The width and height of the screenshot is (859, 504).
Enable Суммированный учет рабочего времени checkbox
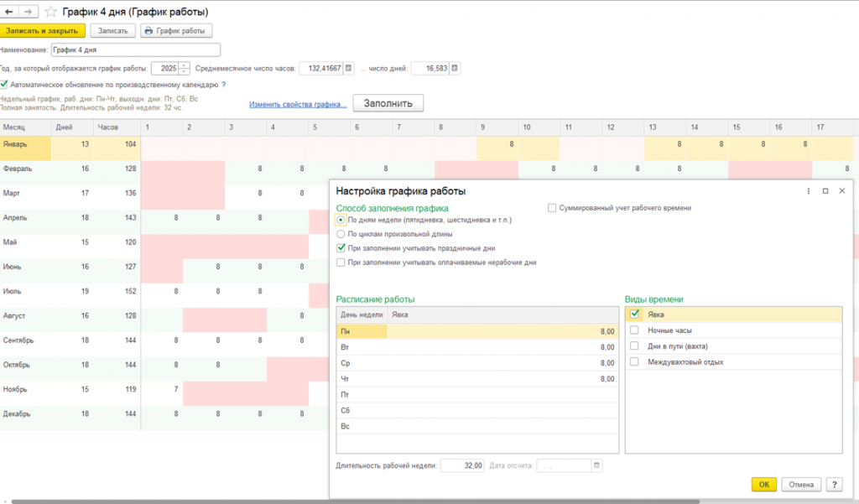[x=552, y=208]
